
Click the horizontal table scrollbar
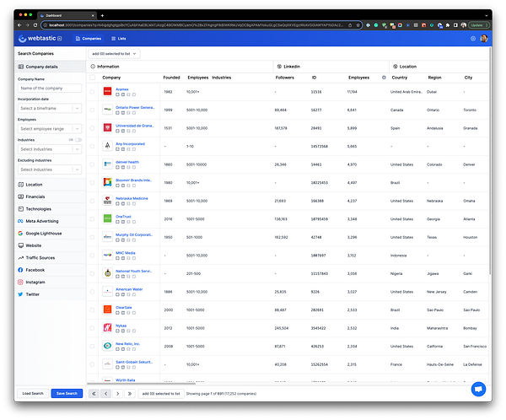(142, 384)
